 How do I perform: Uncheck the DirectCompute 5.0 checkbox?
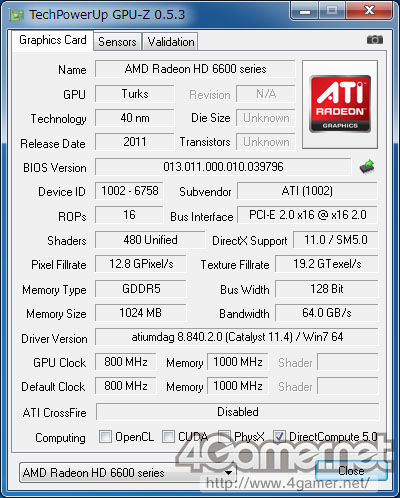pos(279,436)
